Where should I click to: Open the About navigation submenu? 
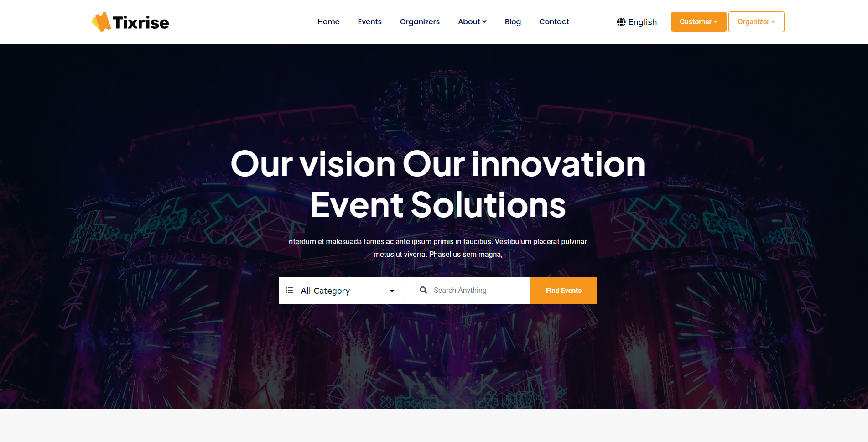[x=472, y=21]
